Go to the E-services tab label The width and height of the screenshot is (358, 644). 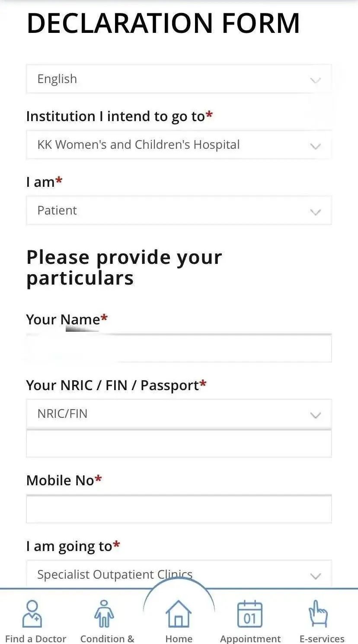322,638
